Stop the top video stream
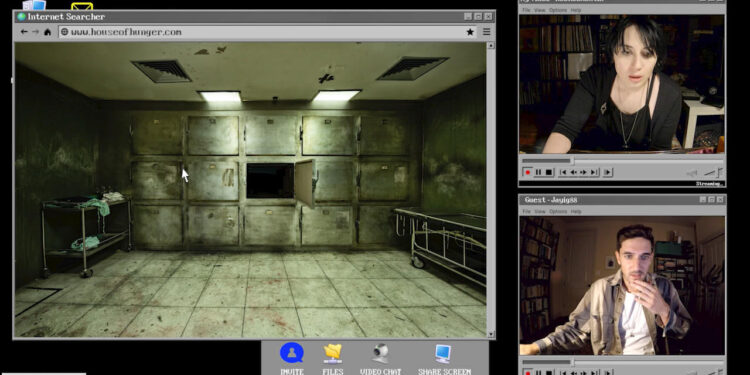The width and height of the screenshot is (750, 375). (x=549, y=172)
